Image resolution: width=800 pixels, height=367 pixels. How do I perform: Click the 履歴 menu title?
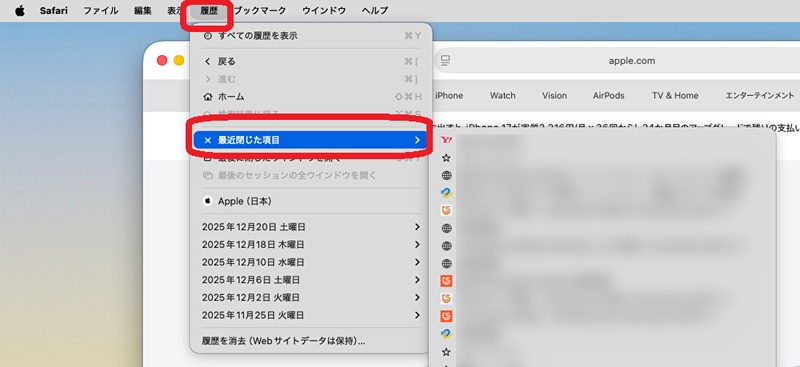(x=209, y=11)
